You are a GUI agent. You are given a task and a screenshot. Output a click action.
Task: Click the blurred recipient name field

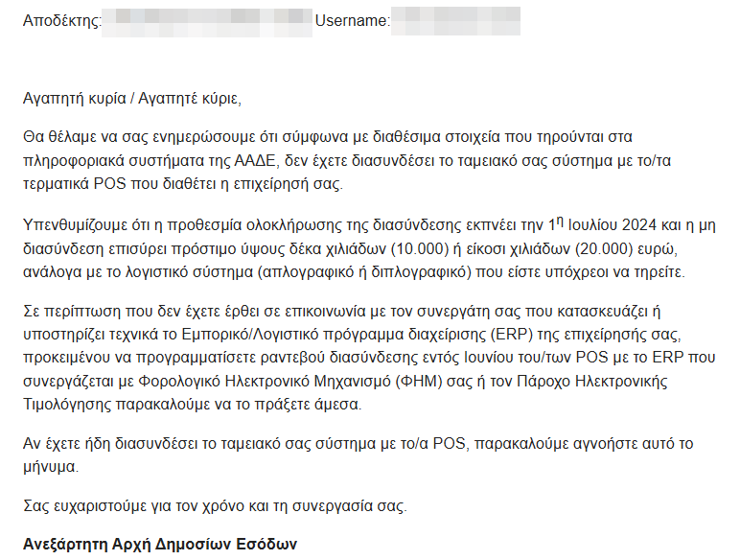click(207, 22)
